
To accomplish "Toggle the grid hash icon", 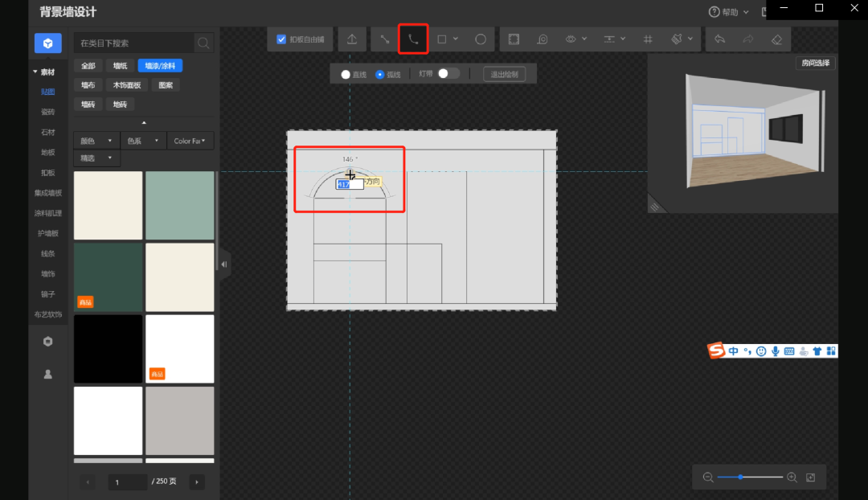I will 648,39.
